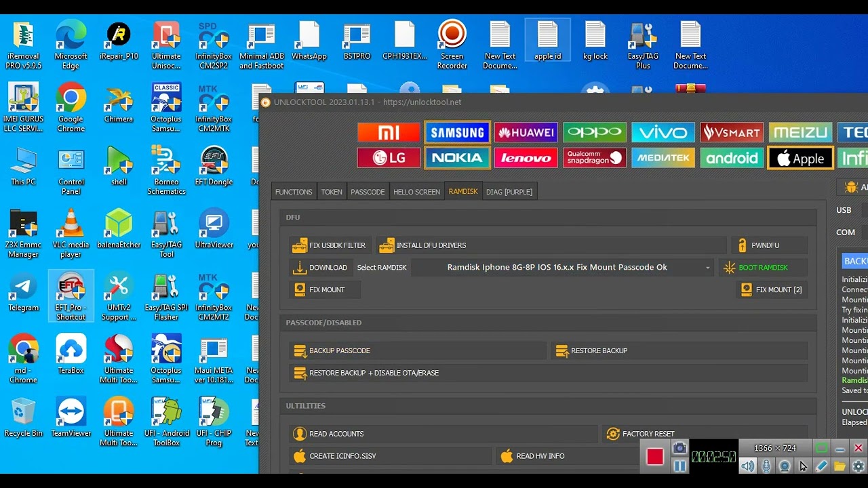Open Microsoft Edge desktop shortcut
The width and height of the screenshot is (868, 488).
pos(71,45)
